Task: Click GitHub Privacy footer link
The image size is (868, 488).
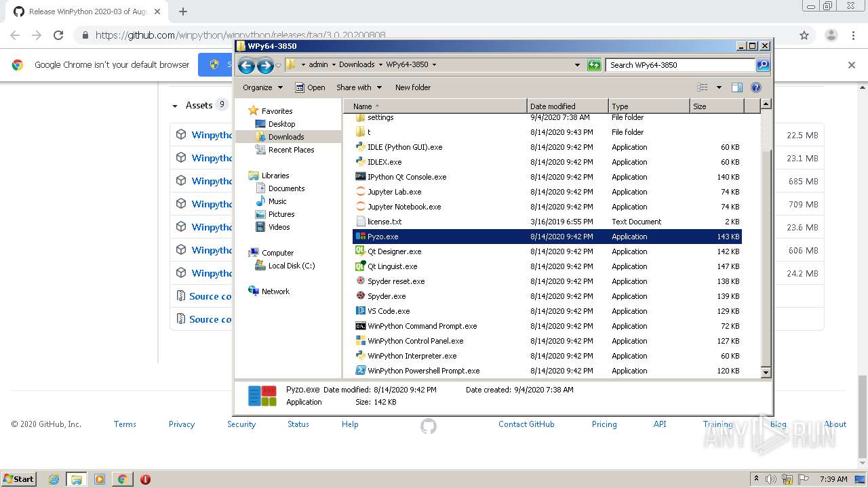Action: click(x=182, y=424)
